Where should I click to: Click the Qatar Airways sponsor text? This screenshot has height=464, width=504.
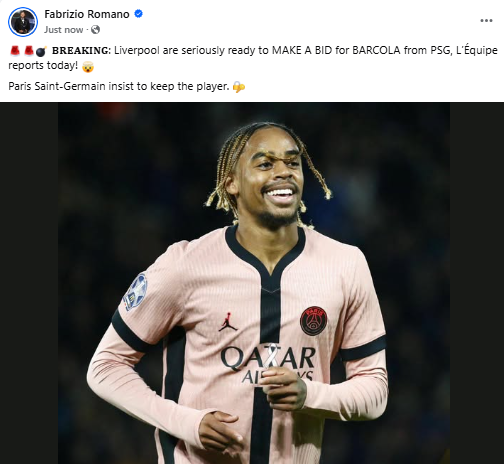point(268,364)
